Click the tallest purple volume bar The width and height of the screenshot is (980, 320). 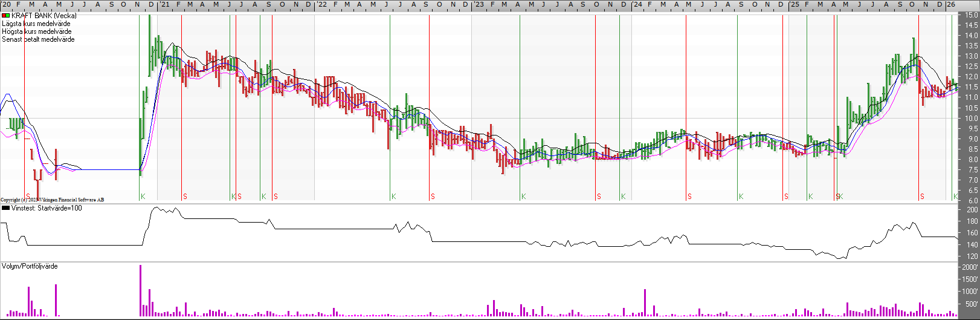coord(140,290)
